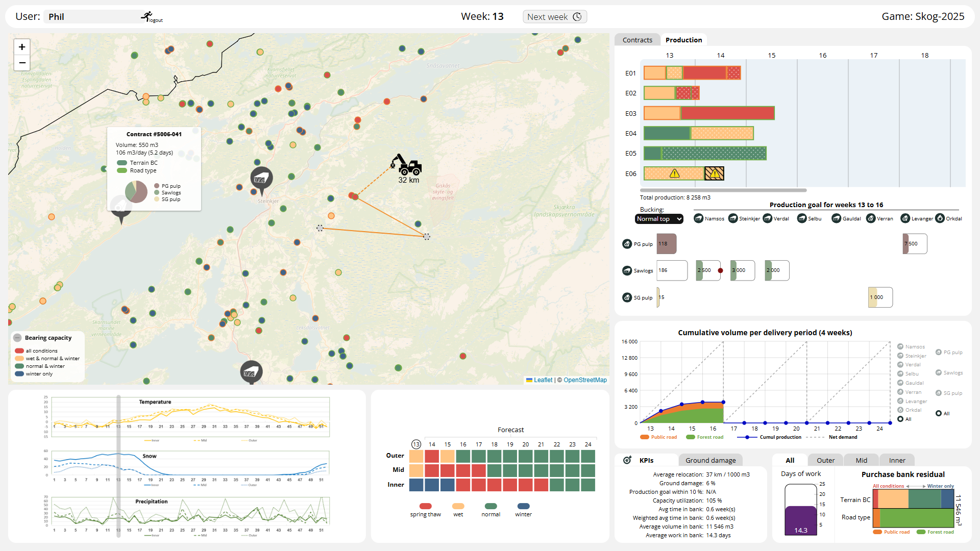Click the PG pulp assortment row icon
980x551 pixels.
point(627,244)
